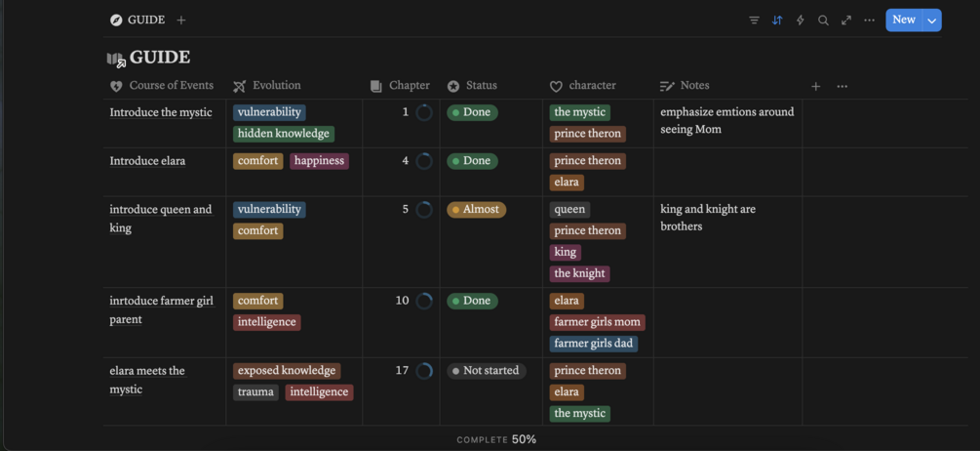Add a new view with plus
The width and height of the screenshot is (980, 451).
(x=181, y=20)
